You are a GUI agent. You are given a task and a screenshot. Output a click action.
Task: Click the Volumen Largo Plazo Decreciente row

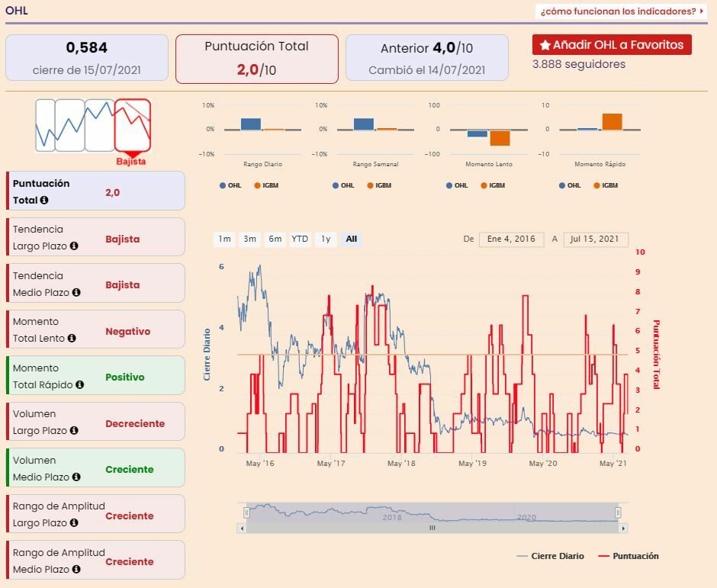point(95,422)
